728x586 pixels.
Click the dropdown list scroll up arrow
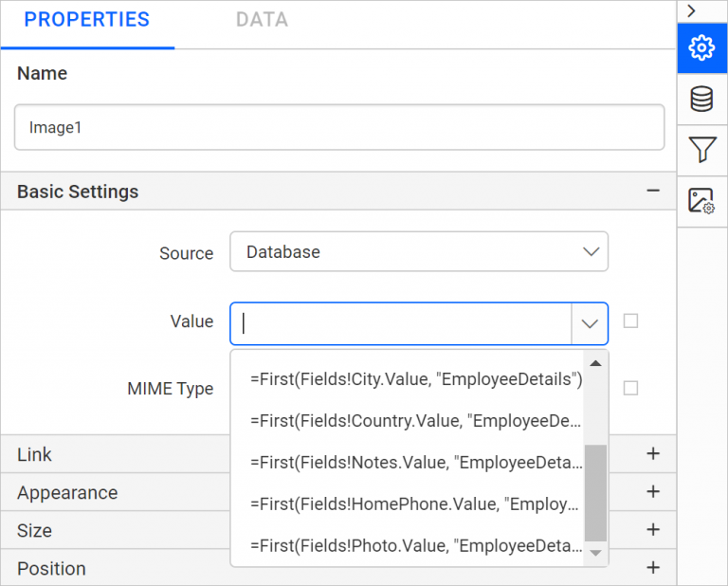(595, 363)
